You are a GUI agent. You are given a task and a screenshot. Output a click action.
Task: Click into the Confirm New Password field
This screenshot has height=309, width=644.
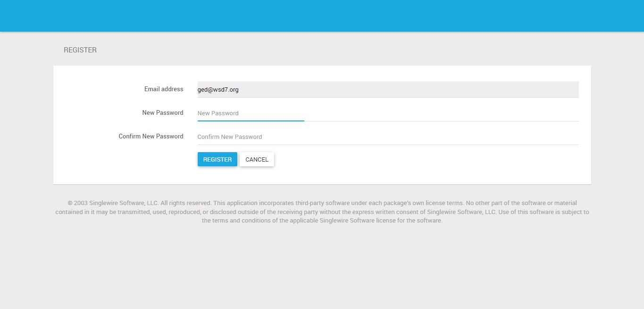388,137
